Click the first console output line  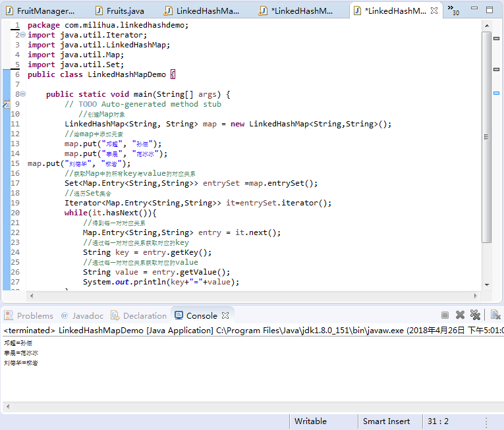[18, 343]
